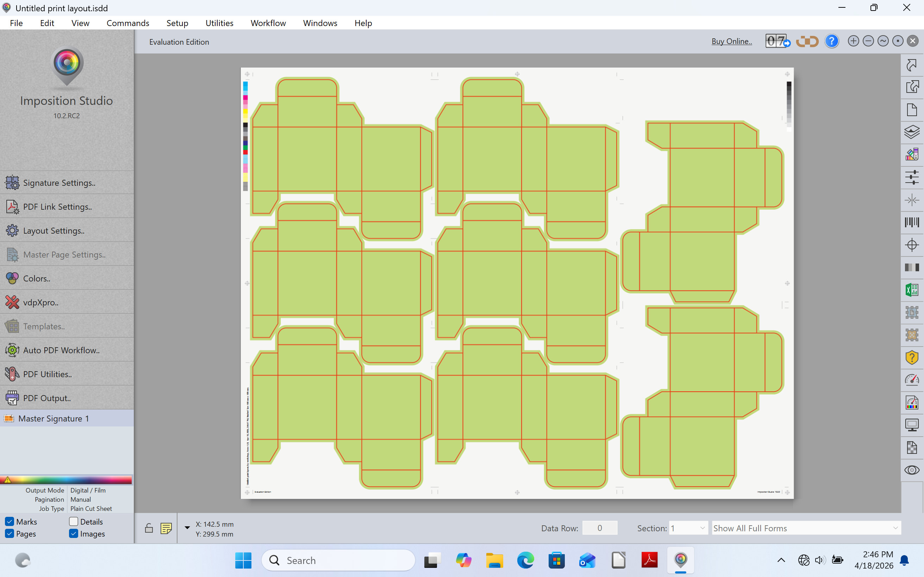This screenshot has height=577, width=924.
Task: Click the zoom in plus circle icon
Action: (853, 41)
